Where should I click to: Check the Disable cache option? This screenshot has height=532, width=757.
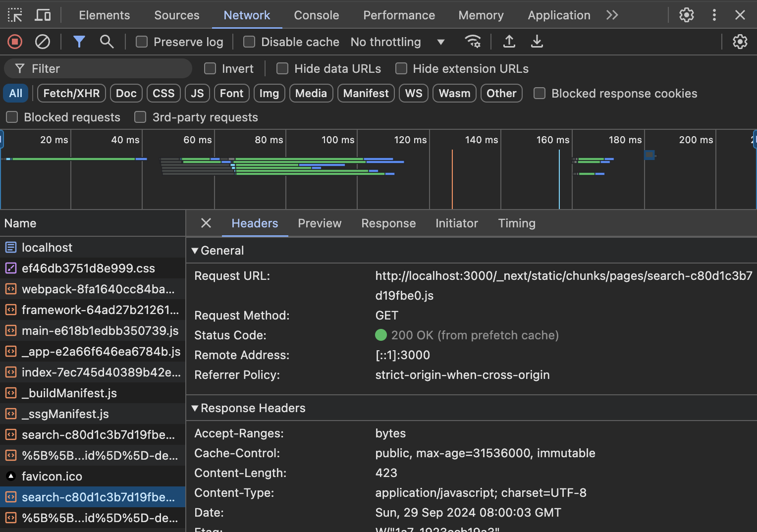[249, 42]
